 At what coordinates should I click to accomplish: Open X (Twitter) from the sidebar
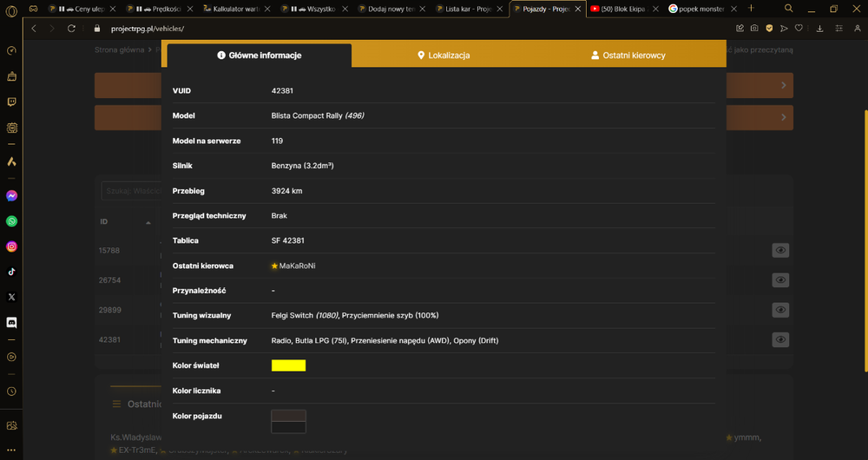click(11, 297)
